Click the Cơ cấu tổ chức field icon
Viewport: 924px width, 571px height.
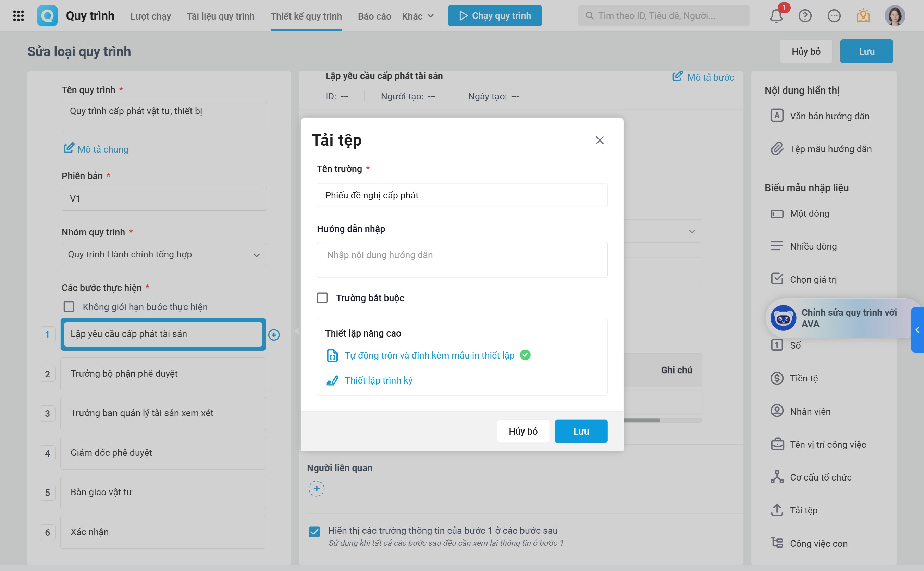coord(777,477)
